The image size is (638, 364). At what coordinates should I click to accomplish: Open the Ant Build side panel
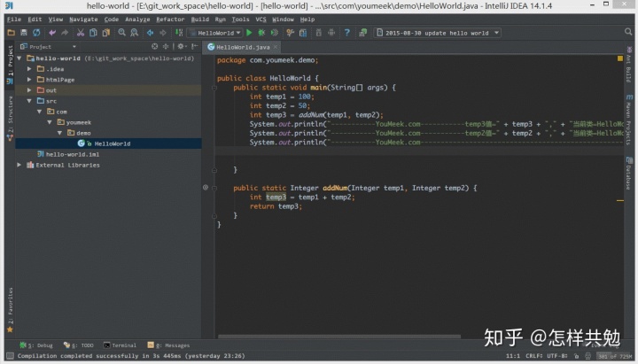point(629,64)
